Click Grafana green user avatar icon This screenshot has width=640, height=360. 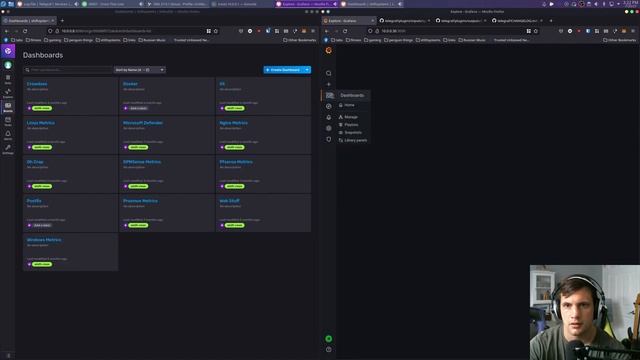329,338
